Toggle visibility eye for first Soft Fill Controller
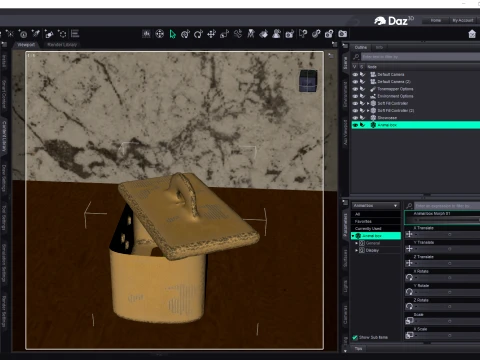480x360 pixels. click(355, 103)
